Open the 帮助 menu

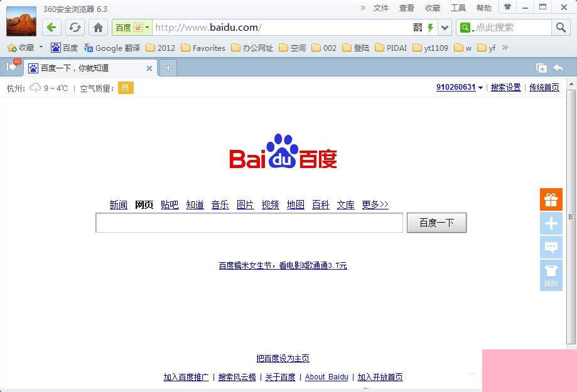click(x=484, y=8)
